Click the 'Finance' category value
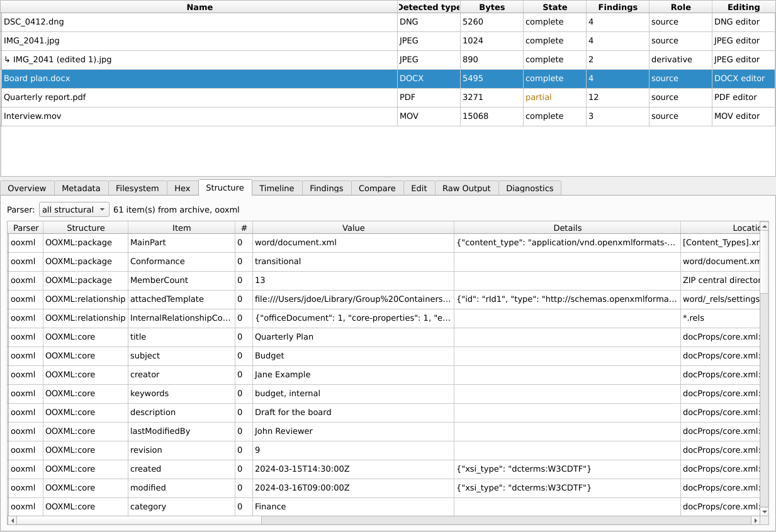 tap(353, 507)
